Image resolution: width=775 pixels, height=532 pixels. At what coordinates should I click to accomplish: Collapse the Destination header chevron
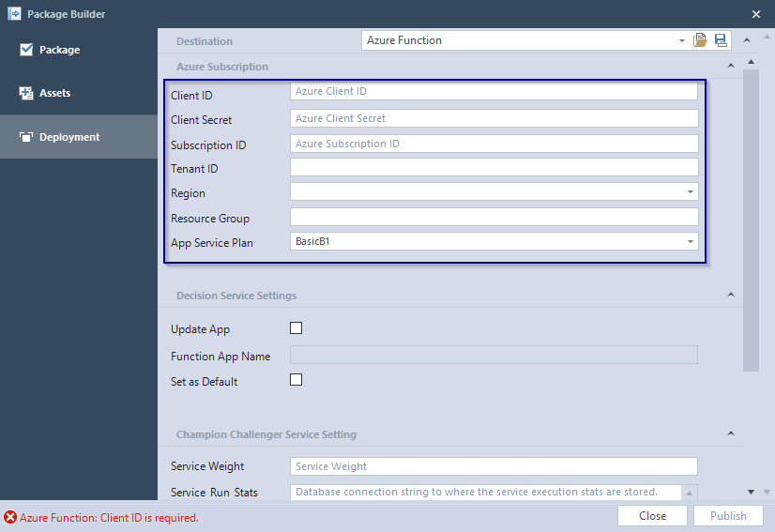click(x=747, y=40)
